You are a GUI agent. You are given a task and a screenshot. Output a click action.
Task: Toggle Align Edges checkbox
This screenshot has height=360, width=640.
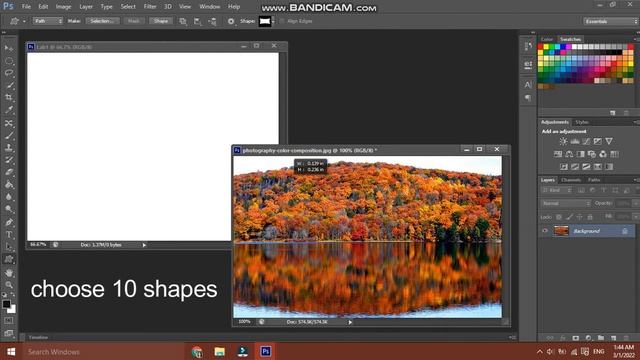(282, 21)
